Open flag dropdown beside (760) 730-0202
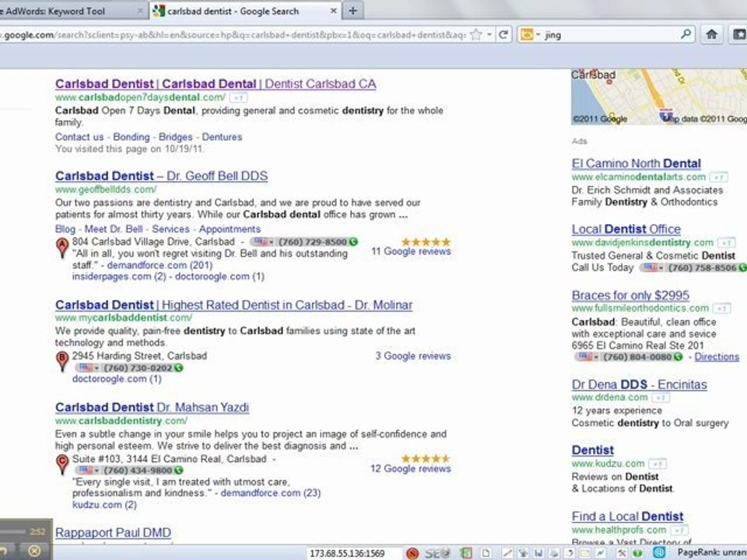Viewport: 747px width, 560px height. tap(89, 368)
